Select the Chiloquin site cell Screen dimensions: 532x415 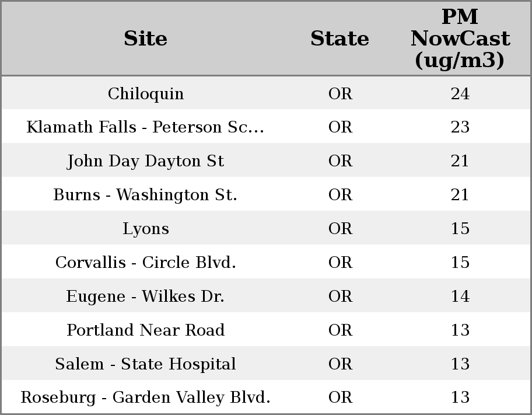click(145, 94)
